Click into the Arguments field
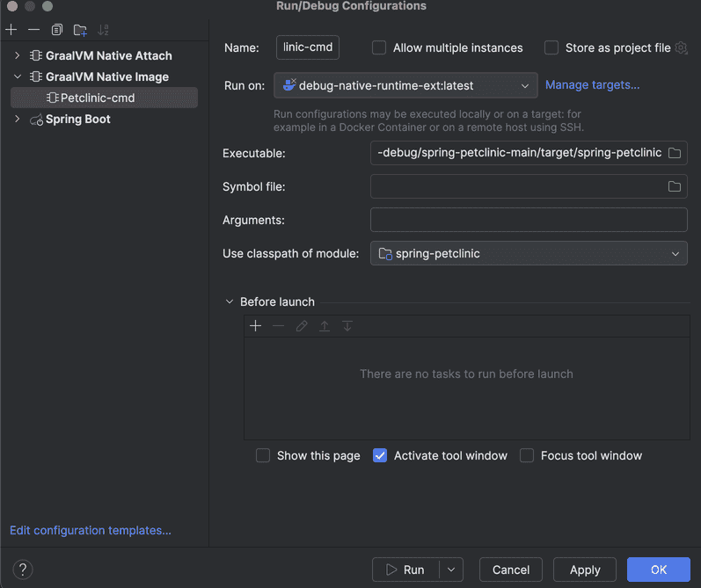The width and height of the screenshot is (701, 588). (529, 220)
